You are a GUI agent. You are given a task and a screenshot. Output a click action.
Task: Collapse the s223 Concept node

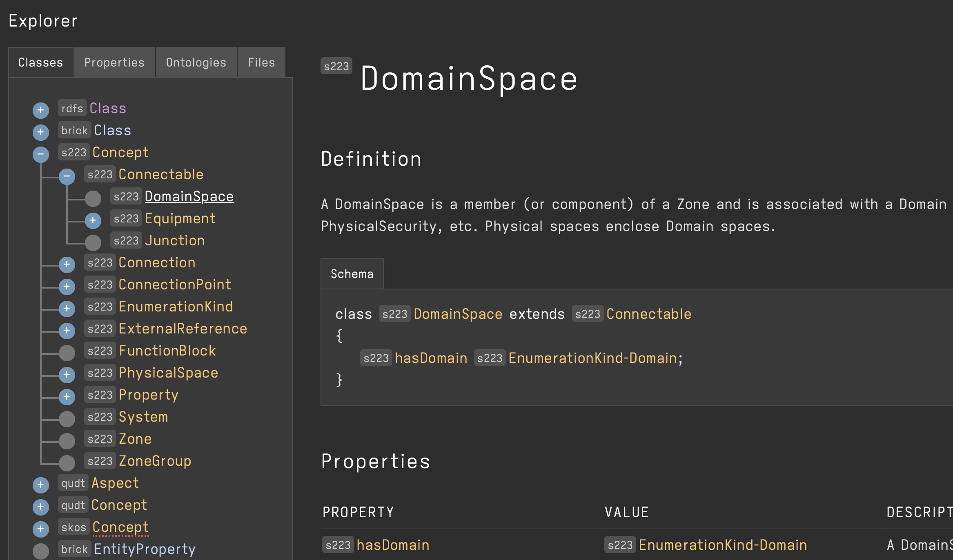40,154
